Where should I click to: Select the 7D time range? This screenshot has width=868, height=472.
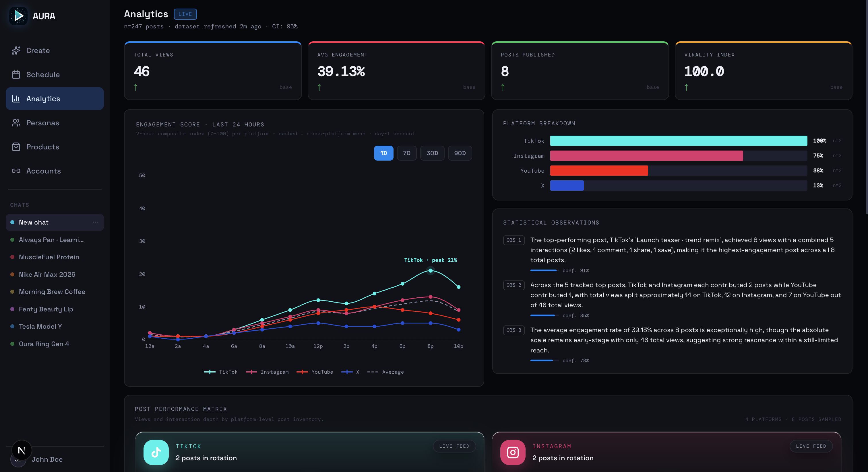coord(406,153)
